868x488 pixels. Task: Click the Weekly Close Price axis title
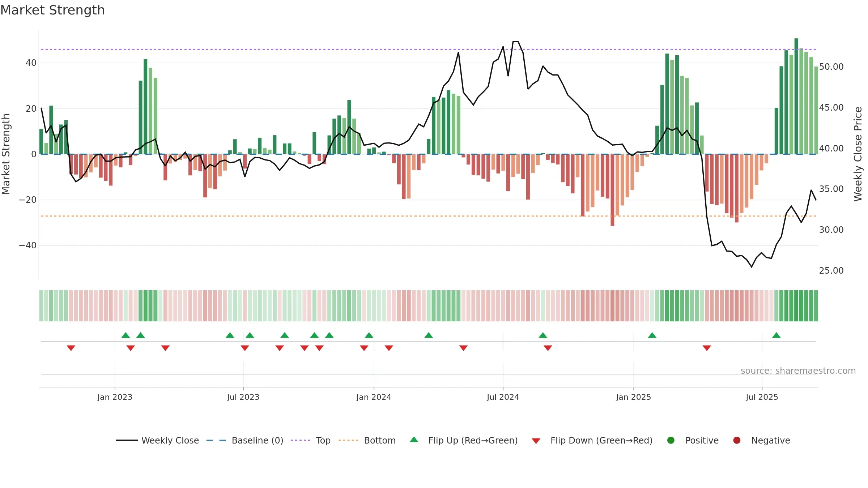(858, 154)
